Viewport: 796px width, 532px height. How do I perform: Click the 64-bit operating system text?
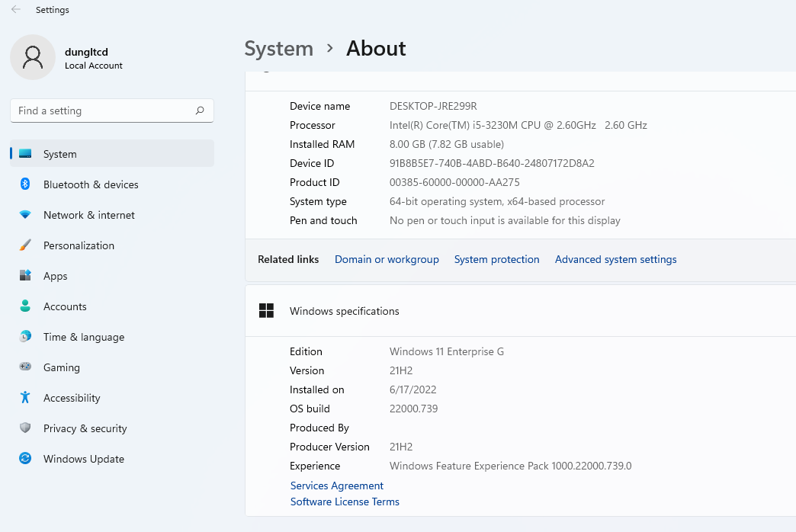pos(497,201)
